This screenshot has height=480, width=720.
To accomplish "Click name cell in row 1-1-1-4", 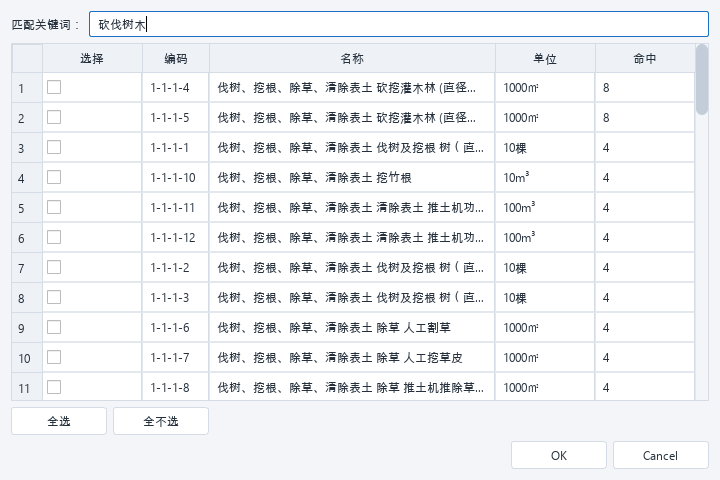I will 352,88.
